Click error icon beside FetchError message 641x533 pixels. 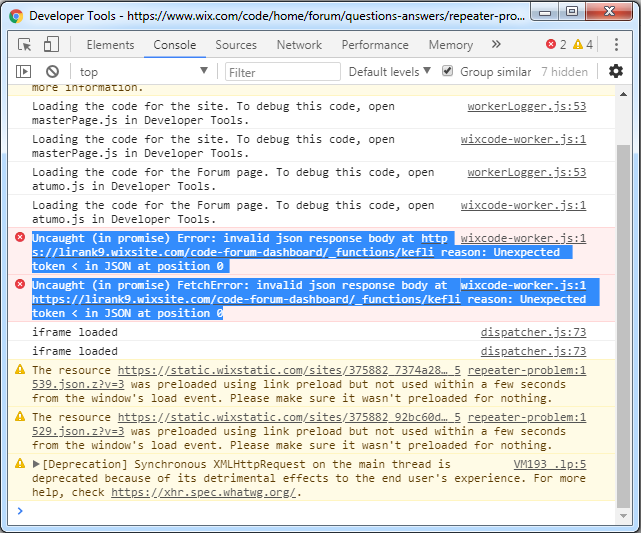(20, 284)
